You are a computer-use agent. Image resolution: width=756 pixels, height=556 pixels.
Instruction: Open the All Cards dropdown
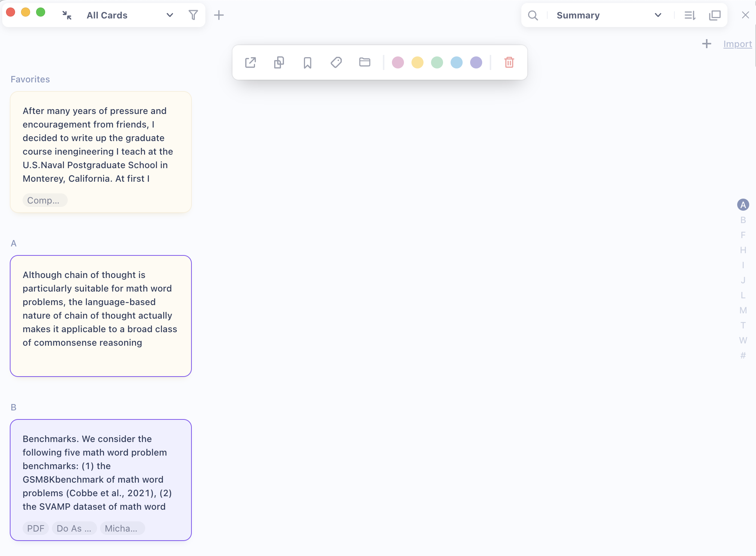pos(130,15)
